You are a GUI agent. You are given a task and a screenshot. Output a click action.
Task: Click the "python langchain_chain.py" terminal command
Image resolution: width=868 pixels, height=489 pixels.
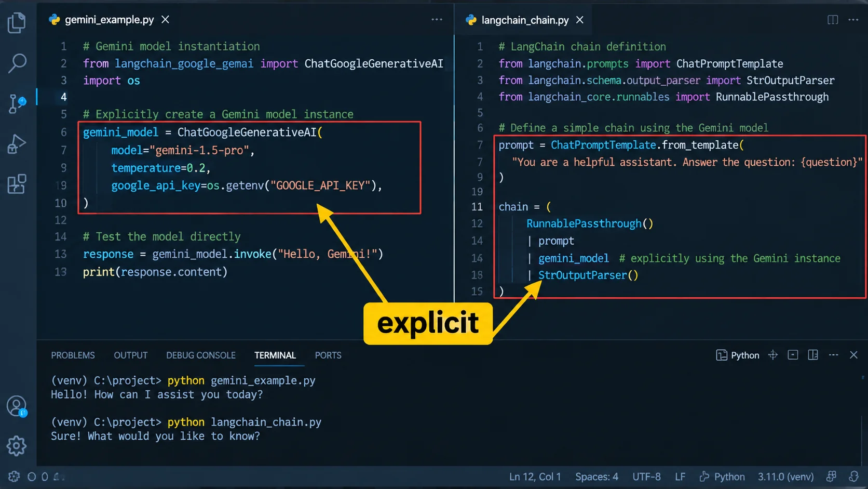pyautogui.click(x=244, y=422)
